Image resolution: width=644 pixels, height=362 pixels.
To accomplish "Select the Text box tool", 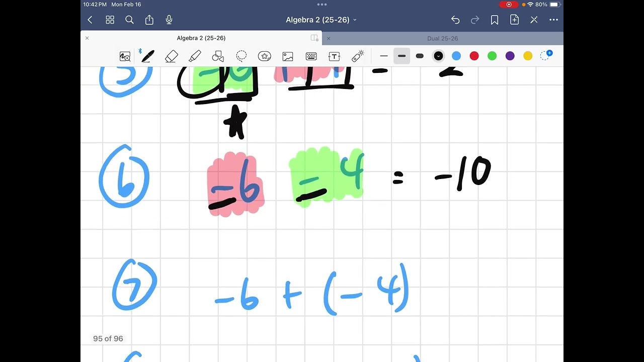I will pyautogui.click(x=335, y=56).
